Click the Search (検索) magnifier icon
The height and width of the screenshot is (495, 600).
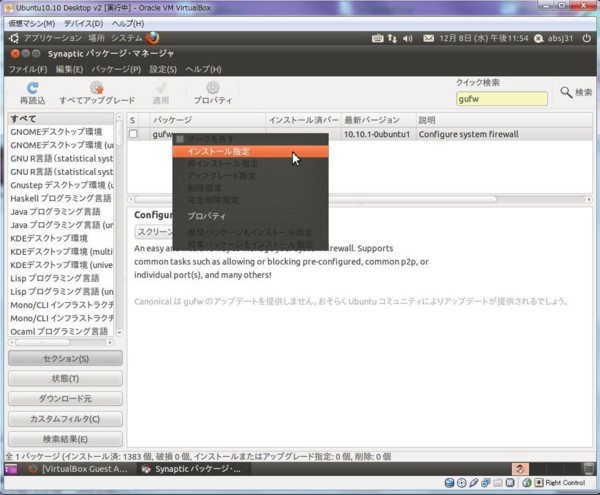point(566,92)
